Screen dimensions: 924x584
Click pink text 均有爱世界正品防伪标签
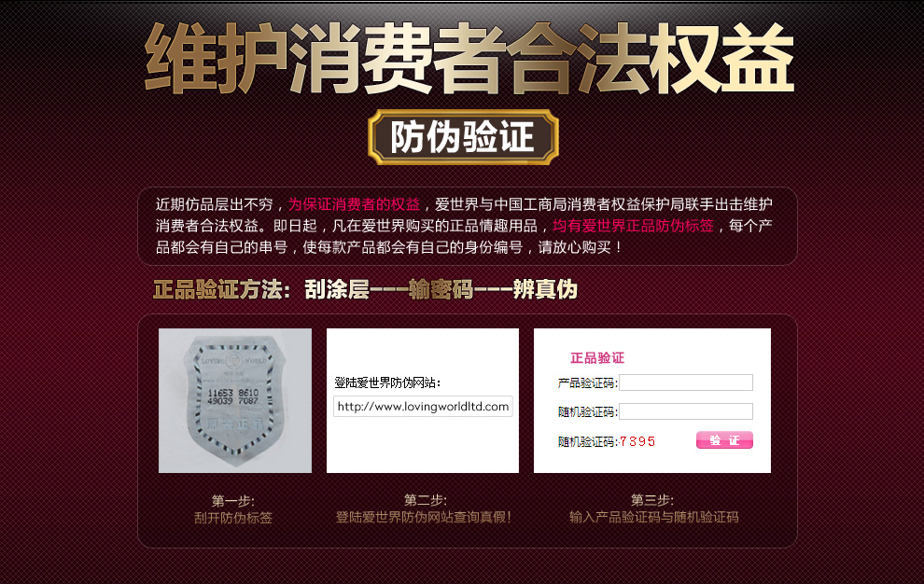point(633,226)
